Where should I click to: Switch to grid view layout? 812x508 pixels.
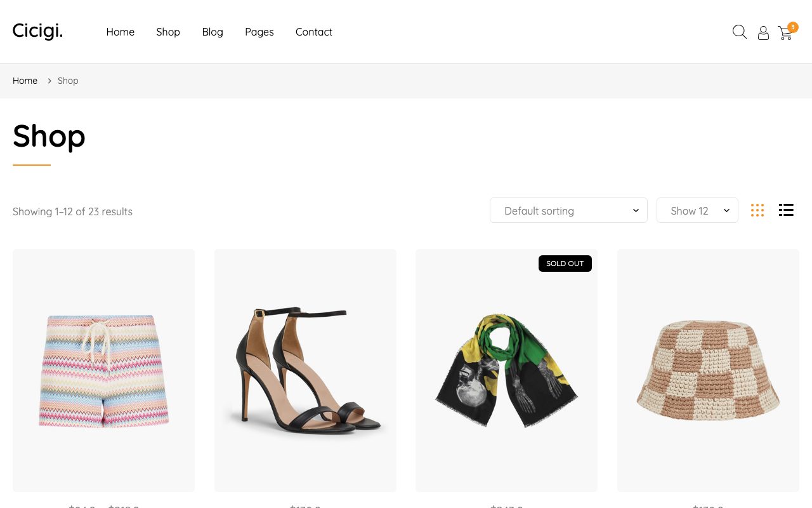pos(757,210)
